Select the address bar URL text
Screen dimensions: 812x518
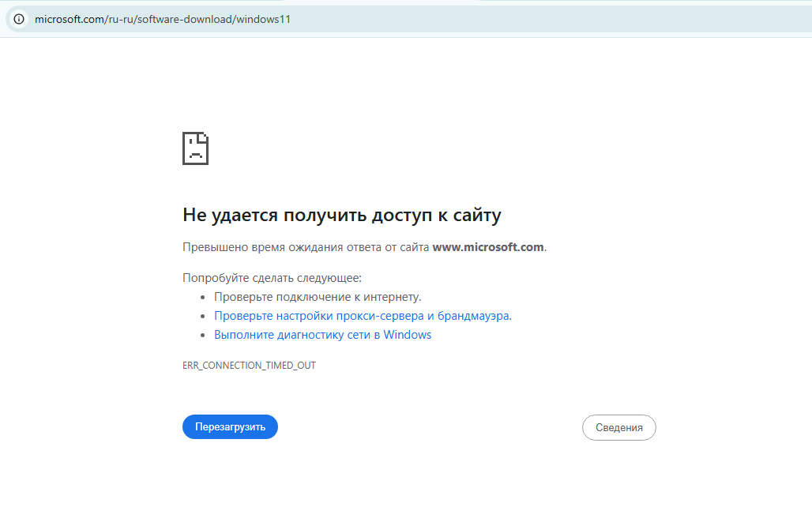pyautogui.click(x=163, y=19)
